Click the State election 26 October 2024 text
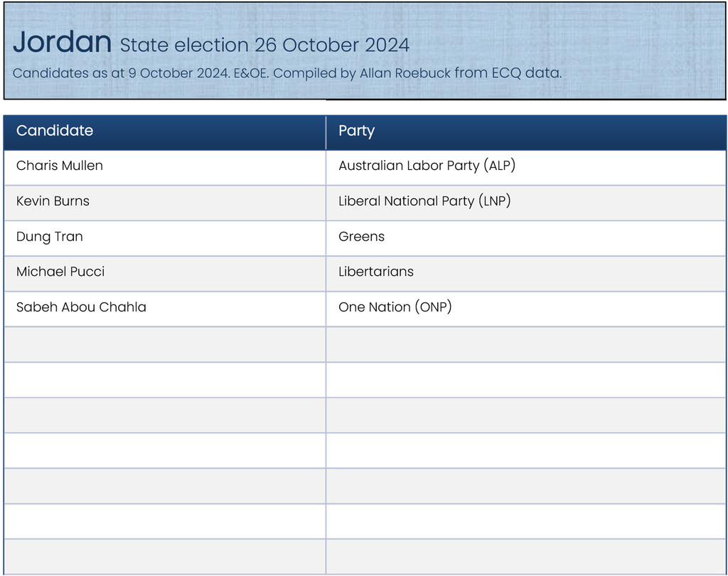This screenshot has width=728, height=576. coord(264,46)
